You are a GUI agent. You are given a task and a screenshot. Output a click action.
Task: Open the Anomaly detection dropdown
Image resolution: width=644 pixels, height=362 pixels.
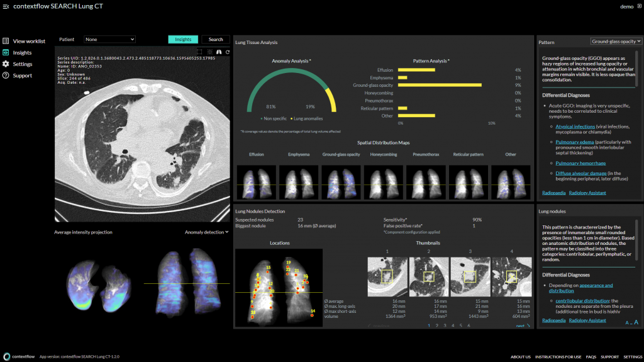(206, 232)
